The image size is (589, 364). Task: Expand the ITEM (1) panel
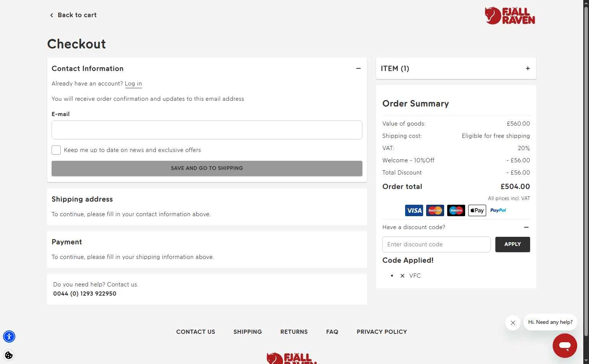528,68
